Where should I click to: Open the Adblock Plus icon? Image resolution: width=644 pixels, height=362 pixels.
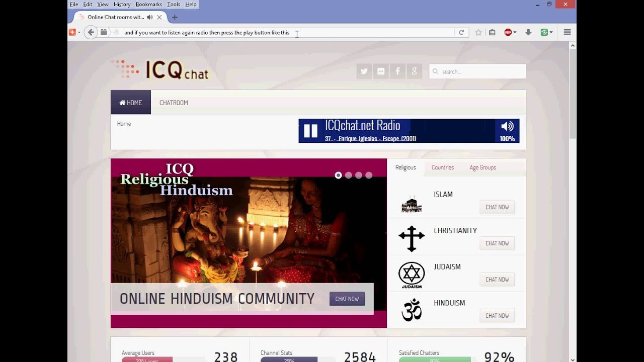pos(508,32)
